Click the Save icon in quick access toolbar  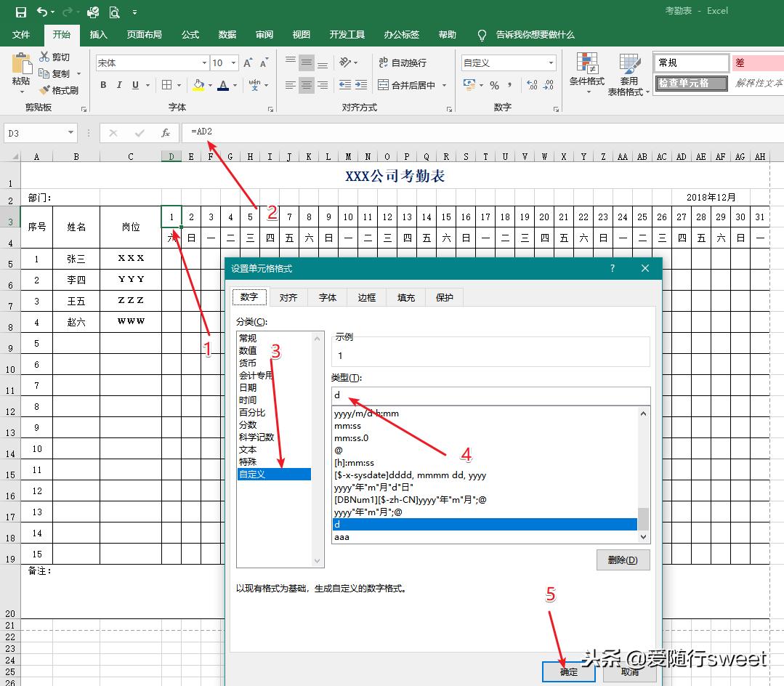click(x=20, y=12)
